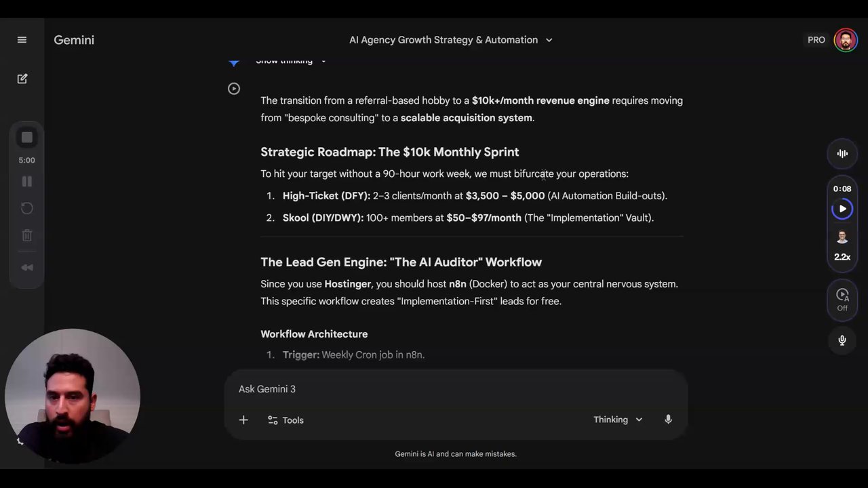Click the microphone button on the right panel

(x=842, y=340)
